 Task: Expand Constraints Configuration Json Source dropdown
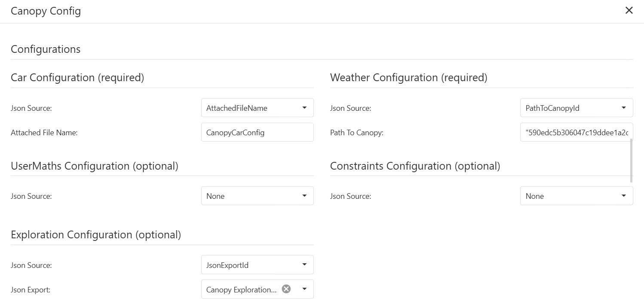pos(576,196)
